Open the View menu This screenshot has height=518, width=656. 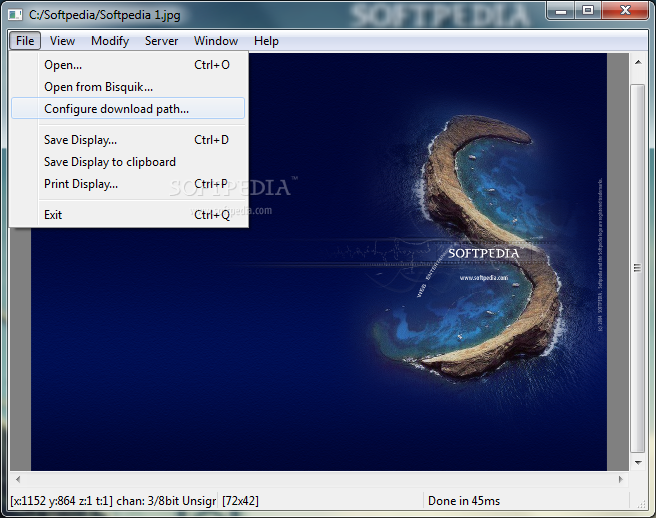pyautogui.click(x=62, y=41)
